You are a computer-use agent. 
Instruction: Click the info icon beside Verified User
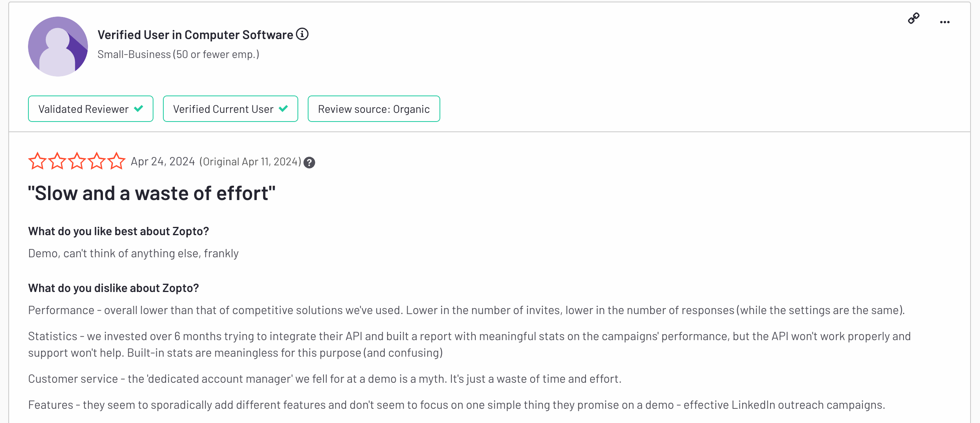(x=302, y=34)
